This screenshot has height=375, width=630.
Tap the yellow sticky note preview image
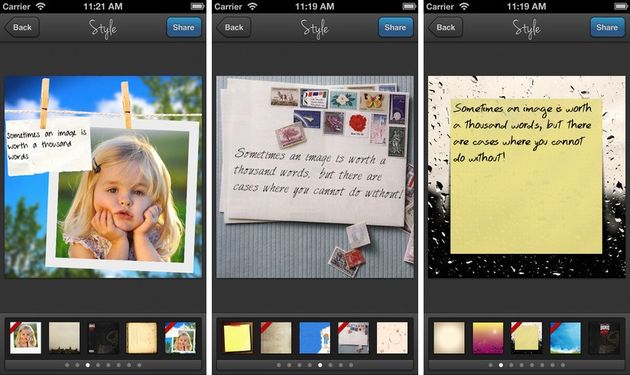coord(526,177)
